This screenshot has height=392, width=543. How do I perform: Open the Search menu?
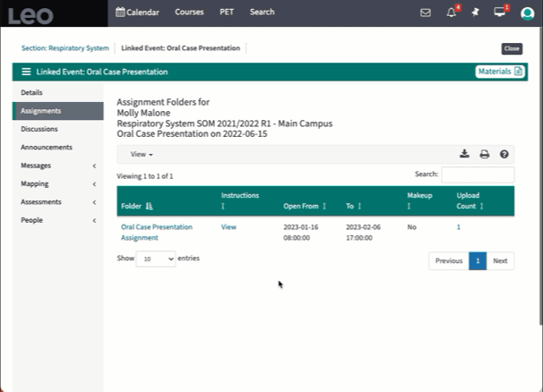(x=263, y=13)
